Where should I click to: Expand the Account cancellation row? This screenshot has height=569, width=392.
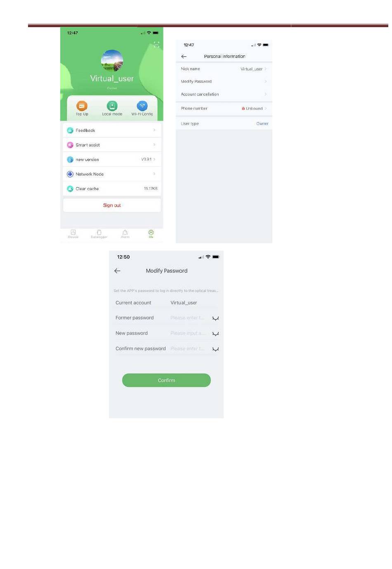pos(224,94)
